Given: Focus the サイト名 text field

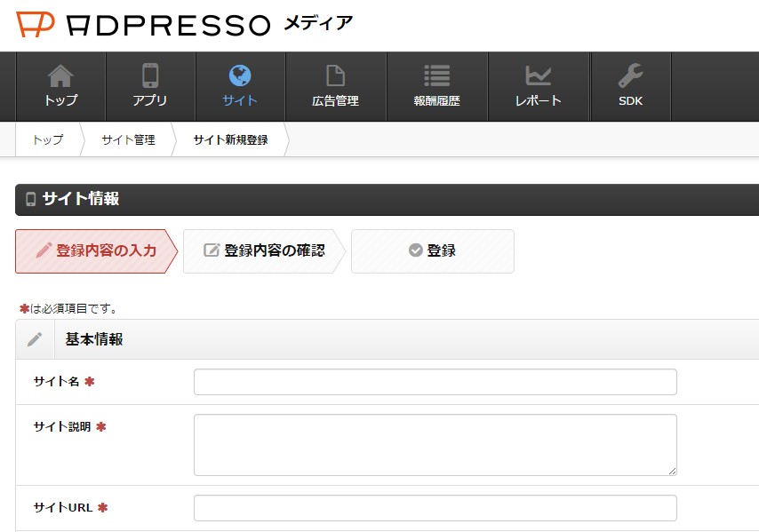Looking at the screenshot, I should (435, 382).
